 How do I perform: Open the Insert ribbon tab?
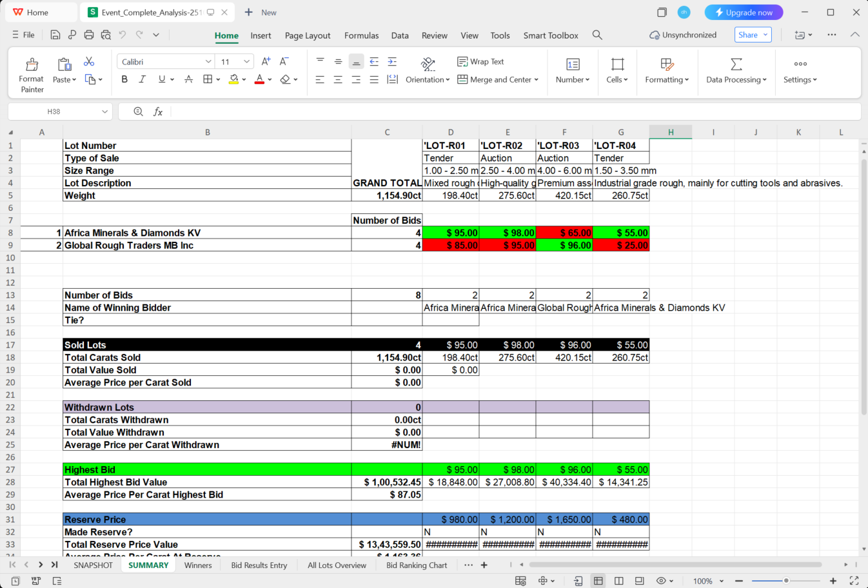(x=261, y=35)
